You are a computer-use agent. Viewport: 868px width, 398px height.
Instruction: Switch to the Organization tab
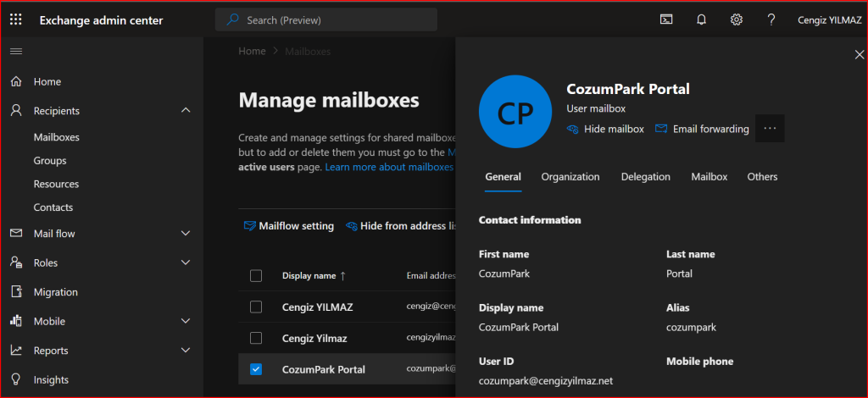click(570, 177)
